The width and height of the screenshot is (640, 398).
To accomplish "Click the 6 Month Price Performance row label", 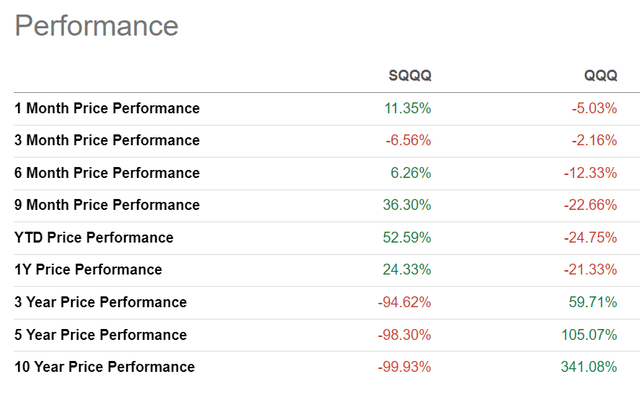I will point(107,173).
